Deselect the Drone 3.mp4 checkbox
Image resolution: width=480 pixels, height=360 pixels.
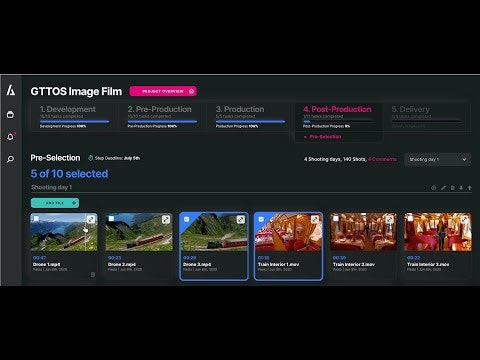(x=186, y=219)
